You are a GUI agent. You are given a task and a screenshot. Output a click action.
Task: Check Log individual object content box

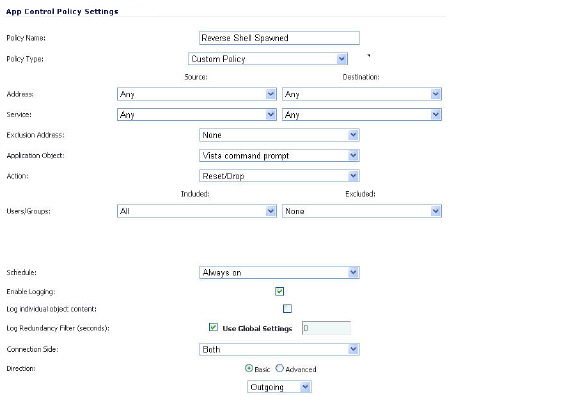pos(287,309)
